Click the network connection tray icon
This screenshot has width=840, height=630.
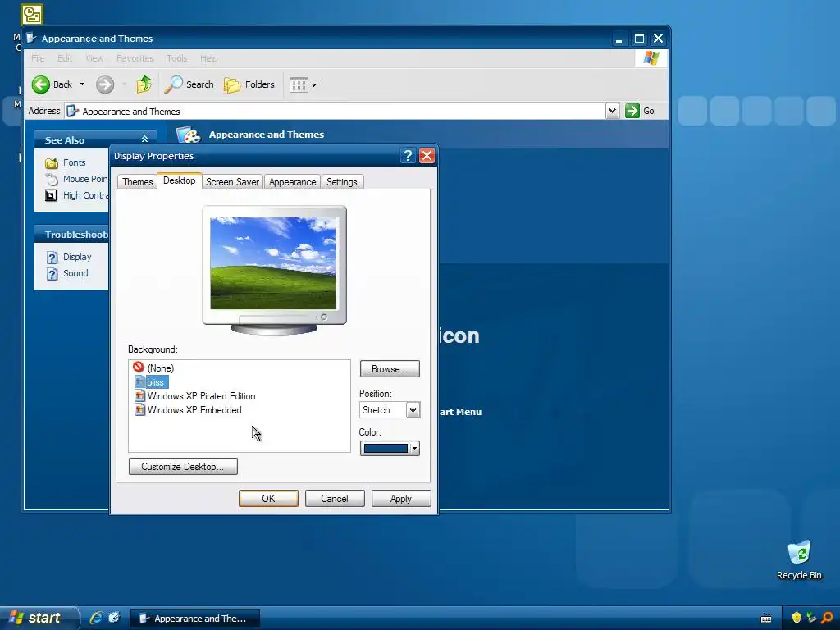coord(811,618)
